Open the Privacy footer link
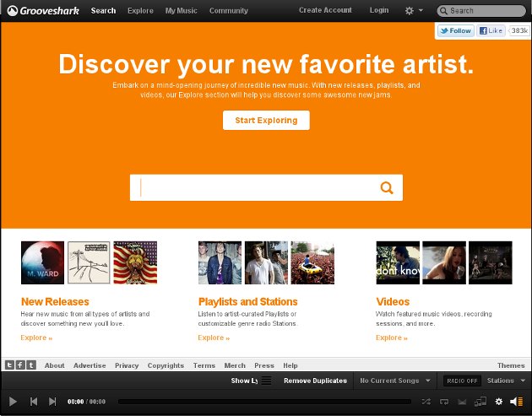Image resolution: width=532 pixels, height=416 pixels. 127,365
